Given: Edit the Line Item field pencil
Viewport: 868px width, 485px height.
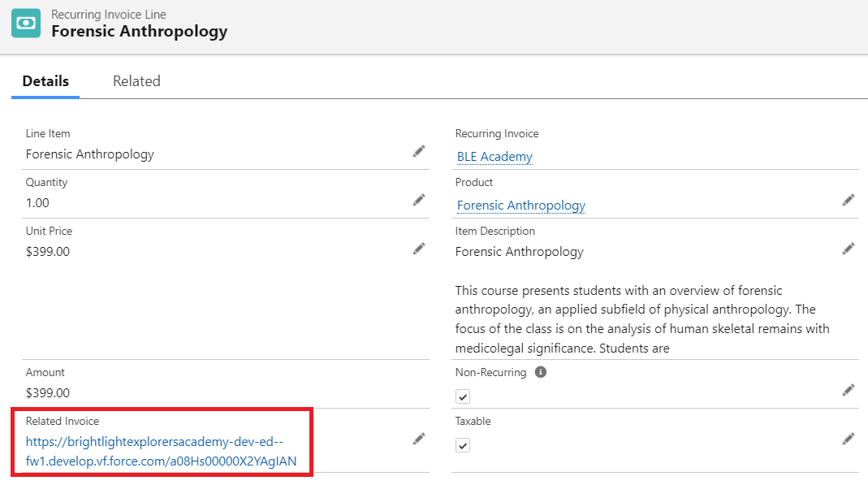Looking at the screenshot, I should [419, 151].
